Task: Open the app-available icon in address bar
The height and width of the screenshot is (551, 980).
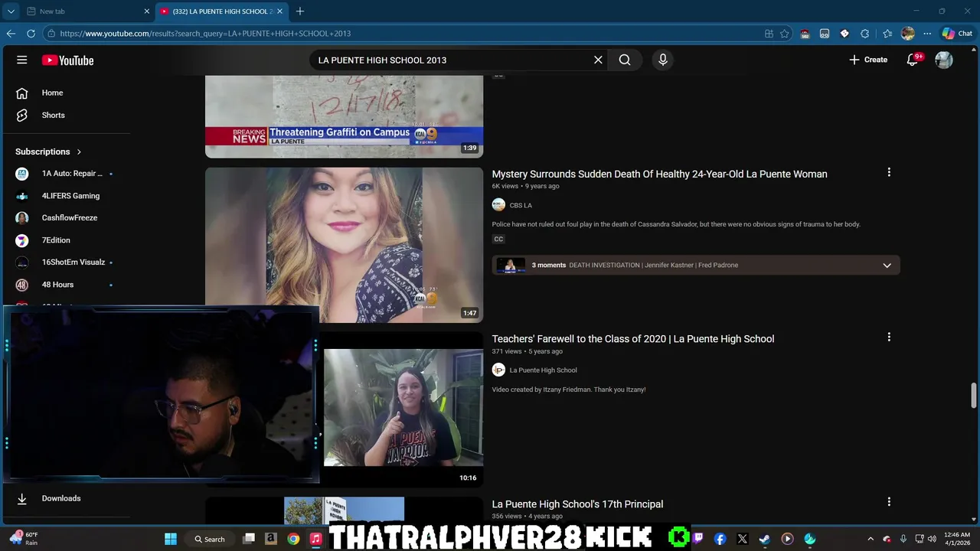Action: [769, 34]
